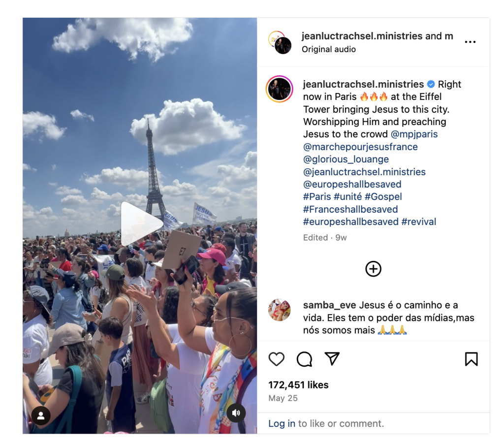Open @glorious_louange mention link
The height and width of the screenshot is (445, 504).
pyautogui.click(x=346, y=159)
